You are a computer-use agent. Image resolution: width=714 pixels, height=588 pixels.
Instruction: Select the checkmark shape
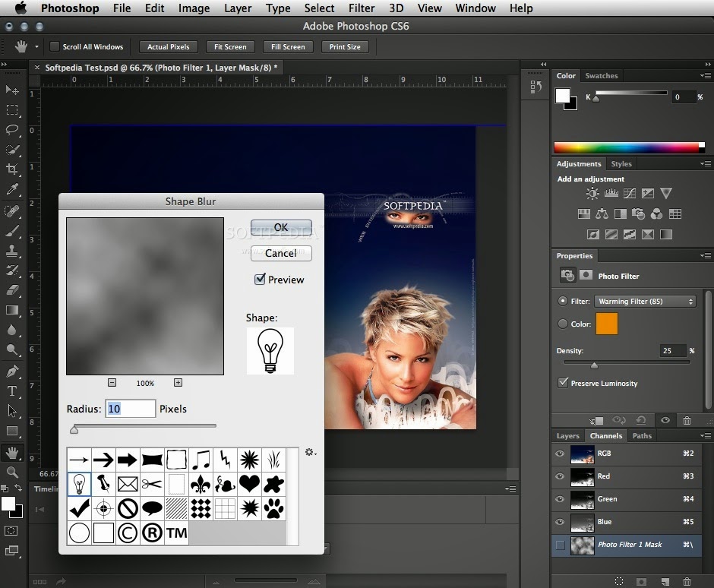[x=79, y=507]
